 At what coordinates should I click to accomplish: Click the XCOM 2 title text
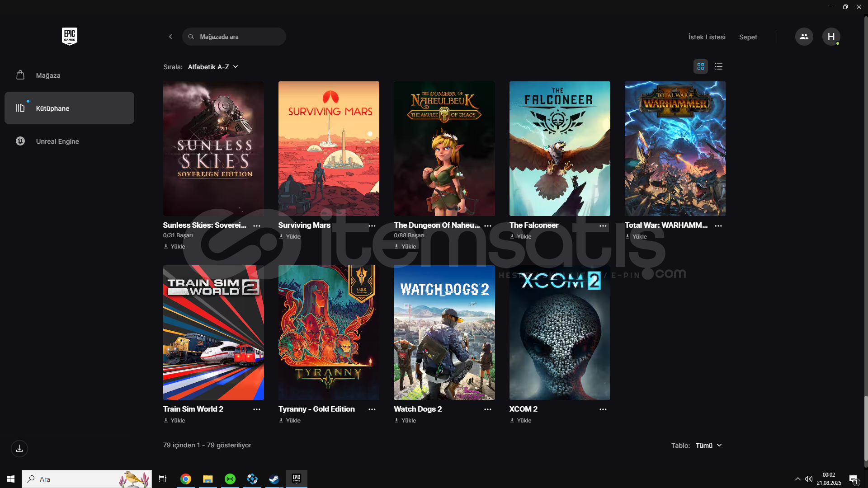coord(524,409)
